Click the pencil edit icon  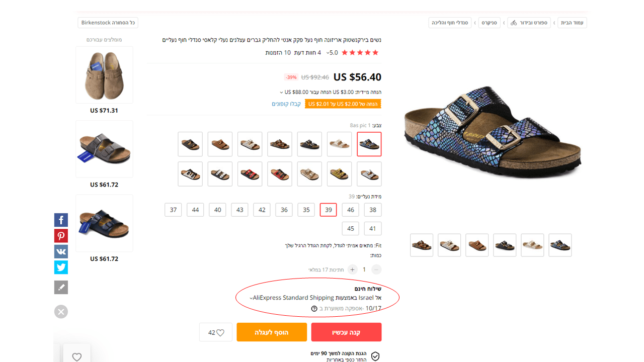61,288
